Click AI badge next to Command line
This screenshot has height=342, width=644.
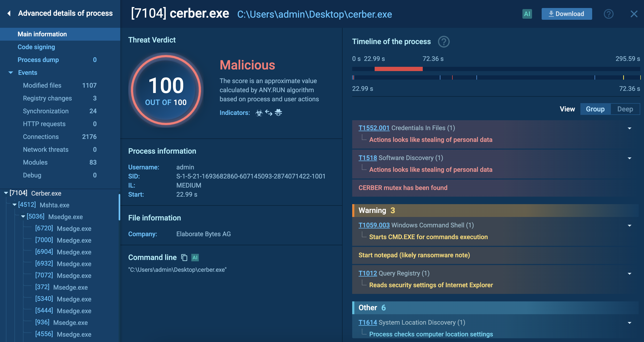(x=195, y=258)
